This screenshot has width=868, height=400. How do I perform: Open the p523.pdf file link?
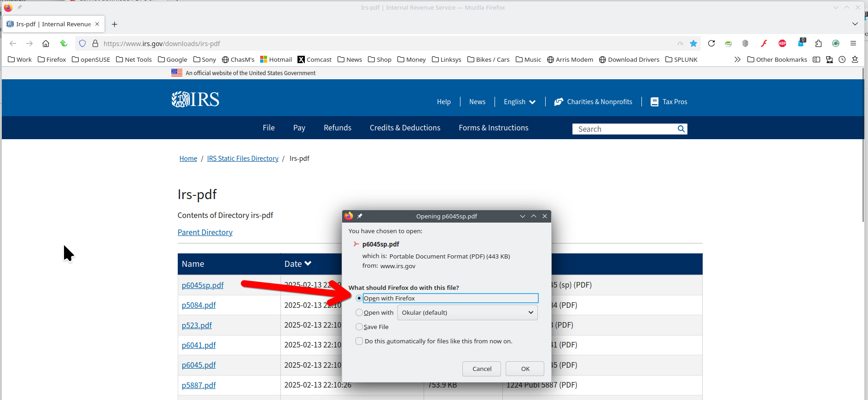[x=197, y=325]
